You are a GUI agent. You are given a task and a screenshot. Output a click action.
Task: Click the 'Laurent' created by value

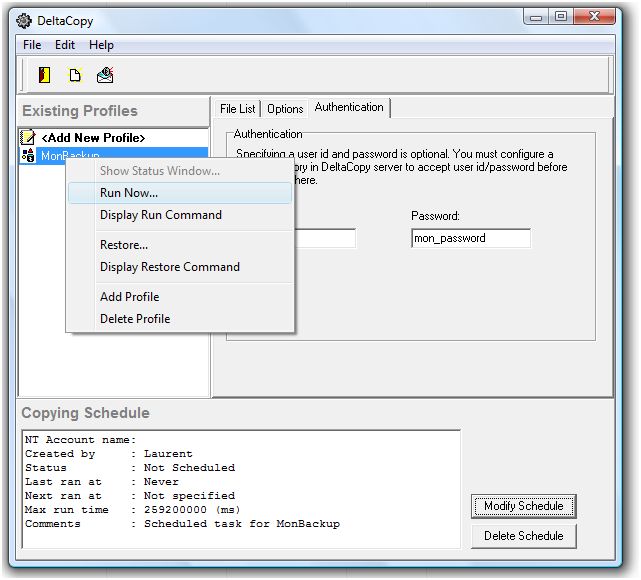point(168,454)
